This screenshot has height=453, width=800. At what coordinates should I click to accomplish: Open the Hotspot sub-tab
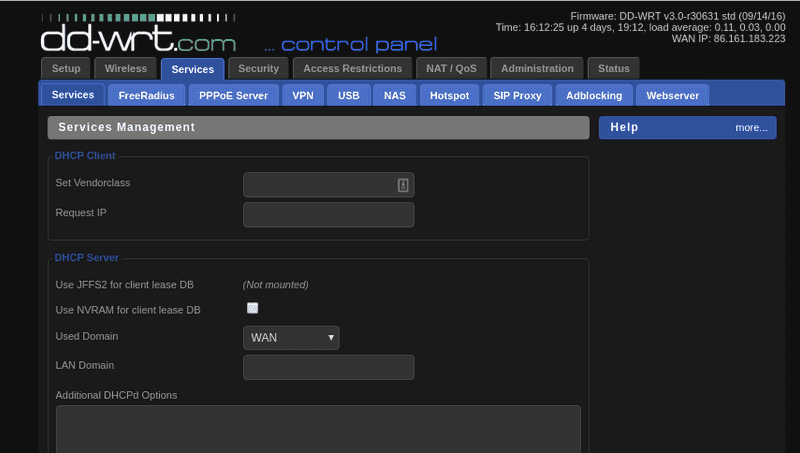click(448, 95)
